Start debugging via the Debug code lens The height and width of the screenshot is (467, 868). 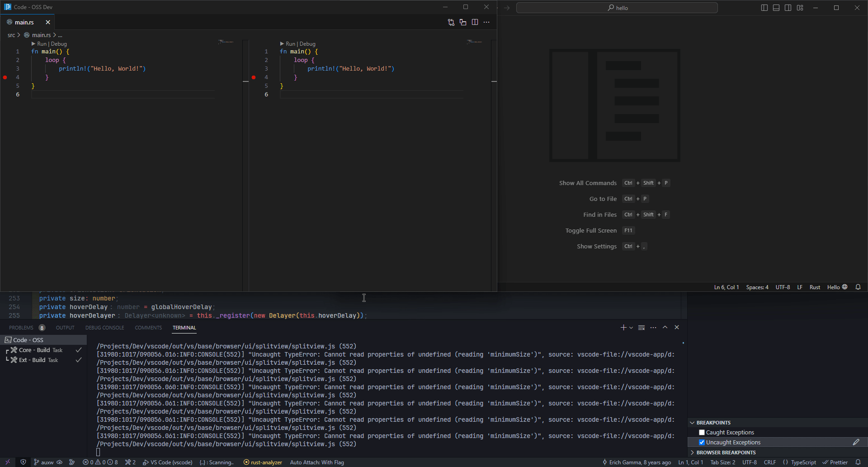[x=60, y=43]
